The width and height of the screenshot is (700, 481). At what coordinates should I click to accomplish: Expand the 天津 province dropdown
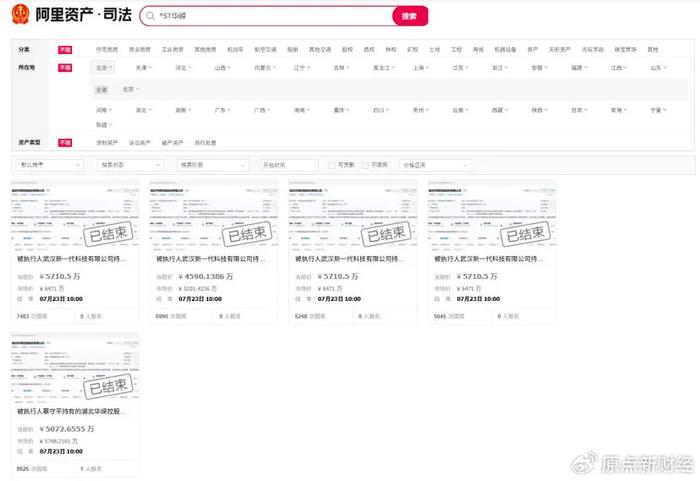coord(143,68)
